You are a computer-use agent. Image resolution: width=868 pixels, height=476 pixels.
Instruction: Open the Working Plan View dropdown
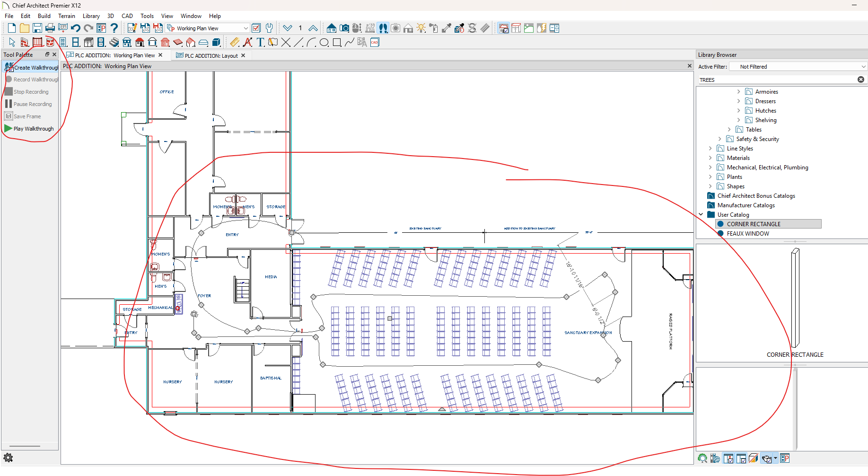[x=245, y=28]
